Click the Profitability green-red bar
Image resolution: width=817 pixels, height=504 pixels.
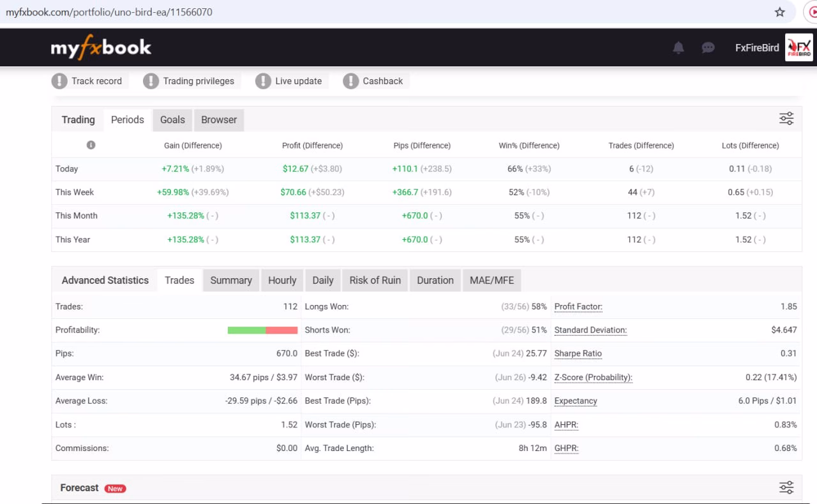pyautogui.click(x=262, y=330)
